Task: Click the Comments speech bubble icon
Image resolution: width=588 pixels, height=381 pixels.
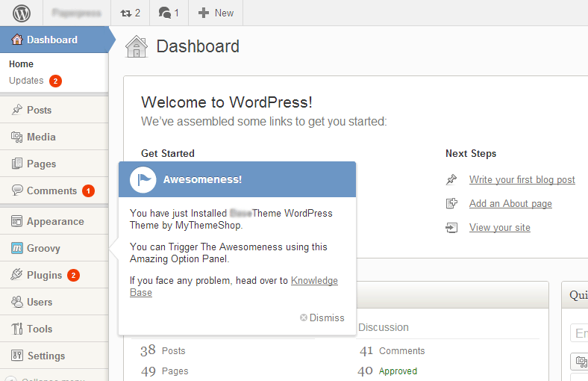Action: (17, 190)
